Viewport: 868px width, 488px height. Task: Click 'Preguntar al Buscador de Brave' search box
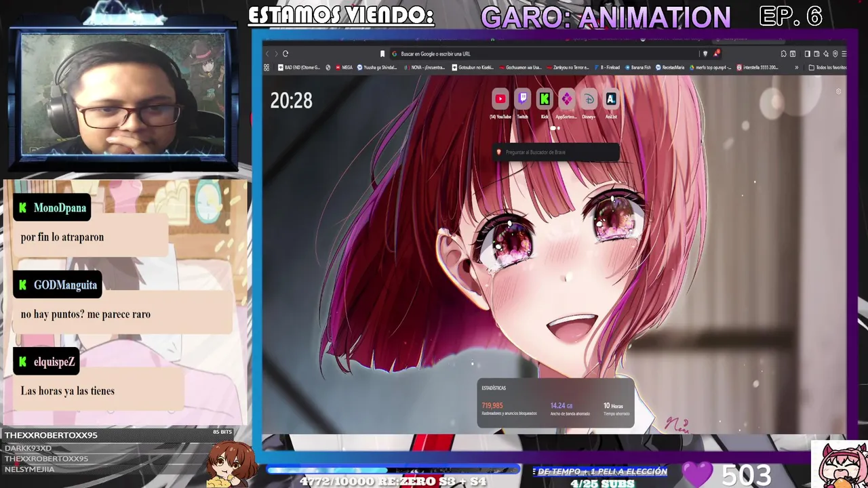[x=556, y=152]
